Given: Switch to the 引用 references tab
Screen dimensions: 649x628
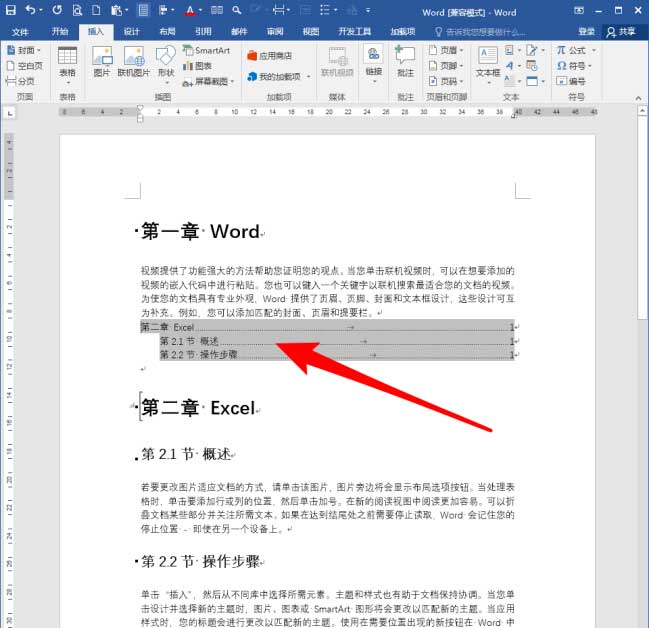Looking at the screenshot, I should click(x=203, y=31).
